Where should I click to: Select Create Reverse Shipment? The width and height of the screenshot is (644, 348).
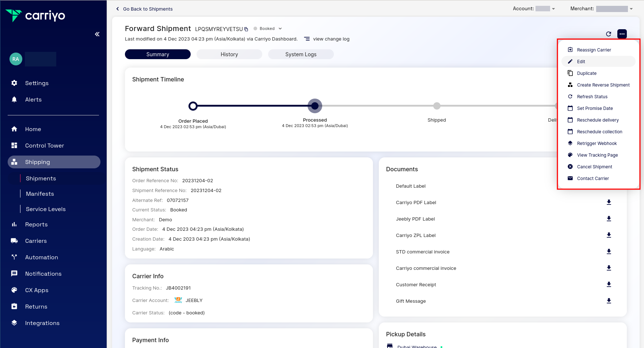coord(599,85)
